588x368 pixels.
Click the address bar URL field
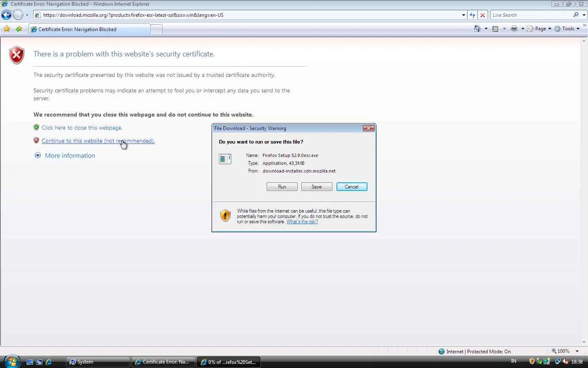coord(251,15)
